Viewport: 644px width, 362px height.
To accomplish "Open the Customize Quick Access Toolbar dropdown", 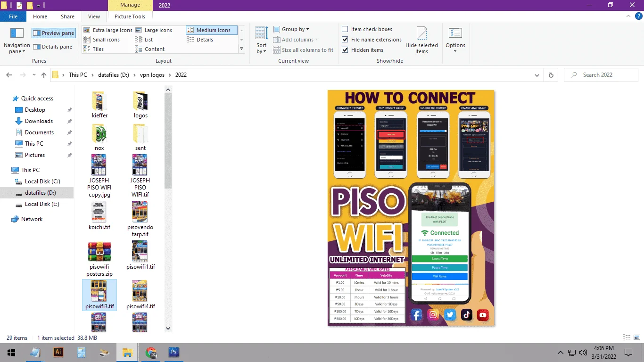I will tap(38, 6).
